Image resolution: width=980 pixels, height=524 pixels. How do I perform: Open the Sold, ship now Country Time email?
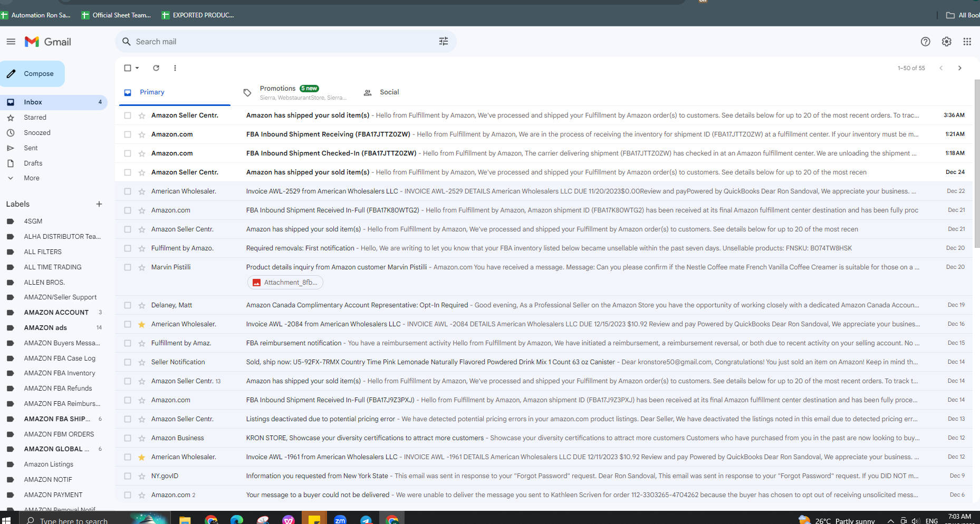click(544, 362)
